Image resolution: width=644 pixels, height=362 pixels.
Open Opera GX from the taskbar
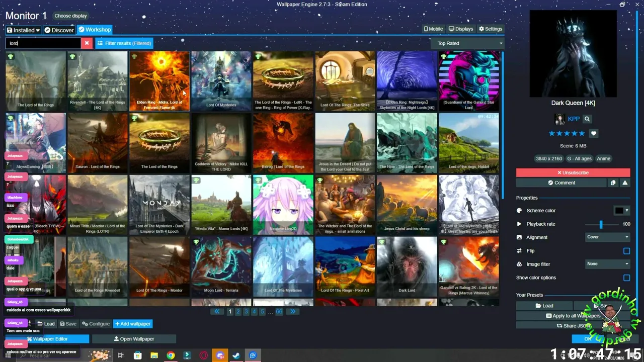(203, 355)
